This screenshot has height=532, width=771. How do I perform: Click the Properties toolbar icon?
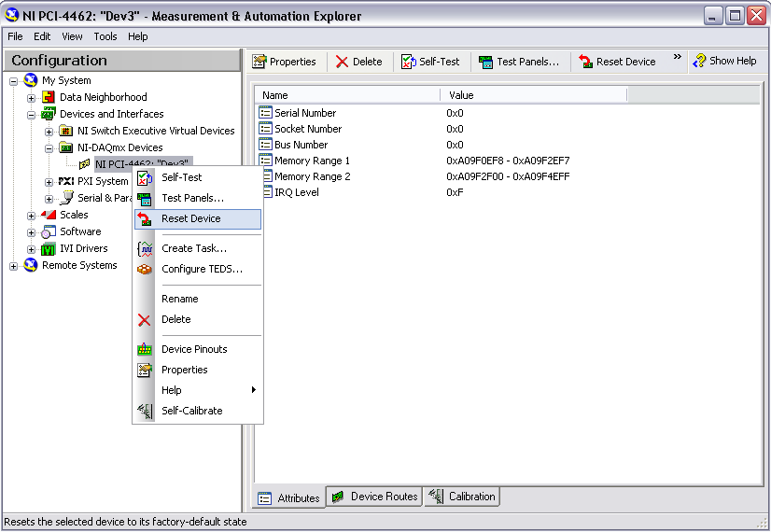click(x=259, y=62)
